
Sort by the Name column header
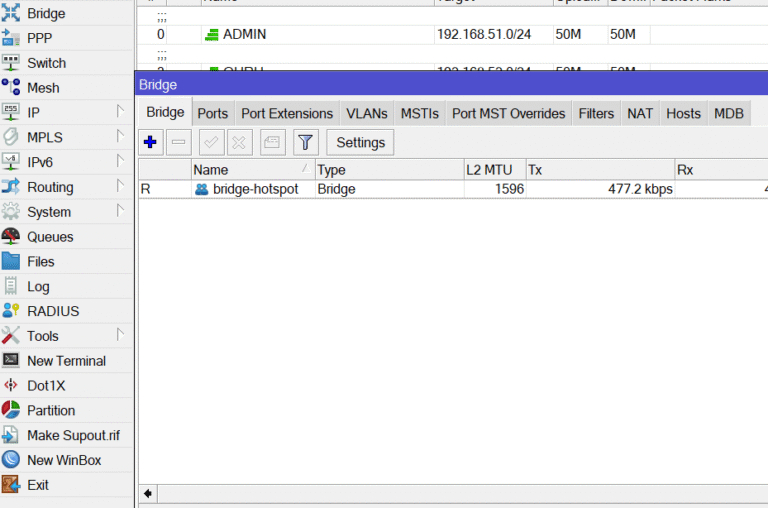253,170
